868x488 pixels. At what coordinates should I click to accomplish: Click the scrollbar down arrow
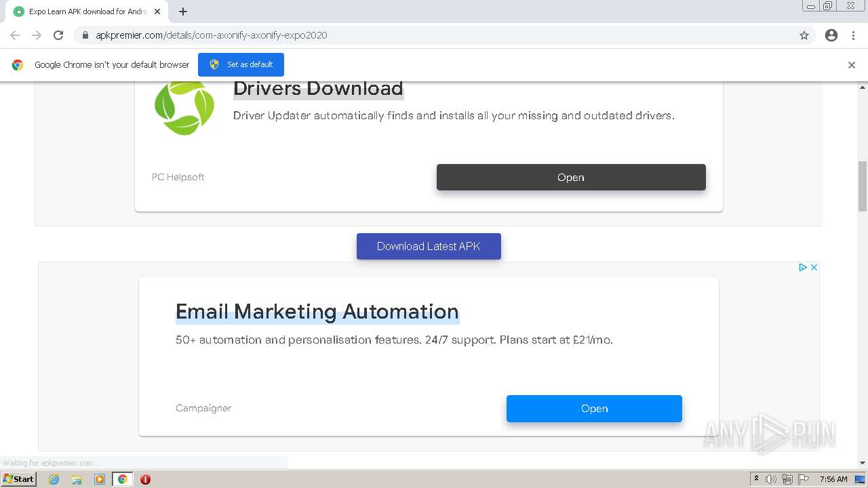click(x=863, y=463)
